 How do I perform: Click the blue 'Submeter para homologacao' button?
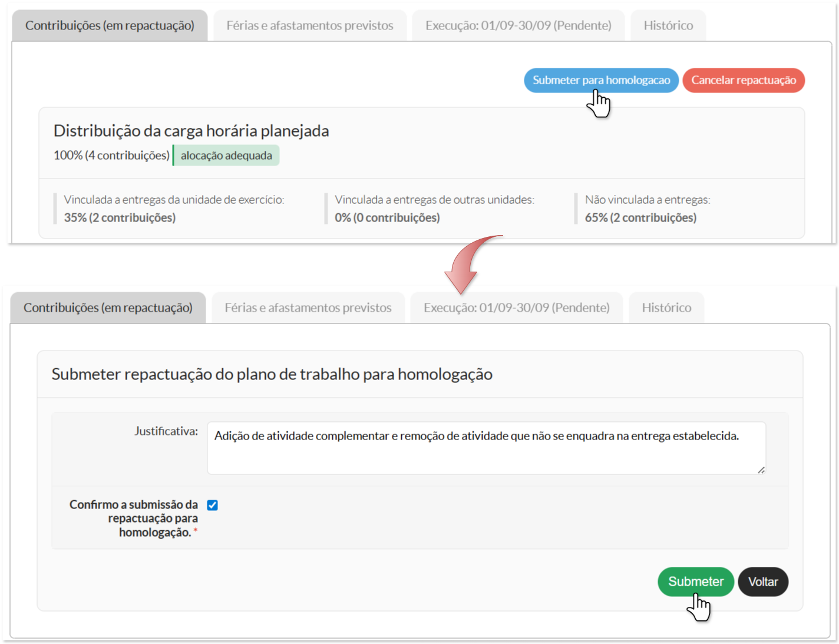tap(601, 80)
